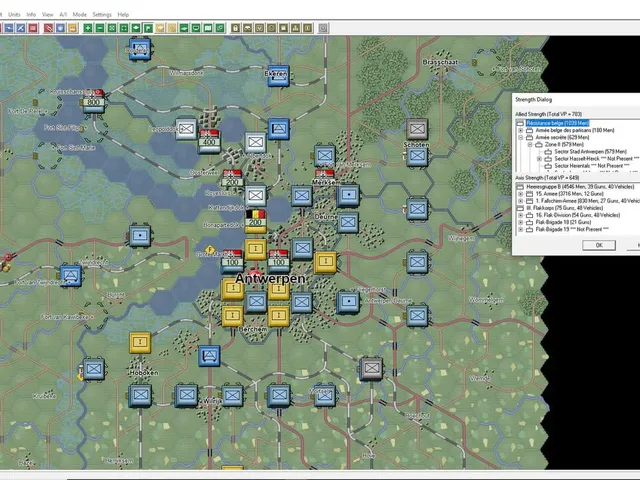
Task: Click the blue crossed-lines toolbar icon
Action: [x=20, y=28]
